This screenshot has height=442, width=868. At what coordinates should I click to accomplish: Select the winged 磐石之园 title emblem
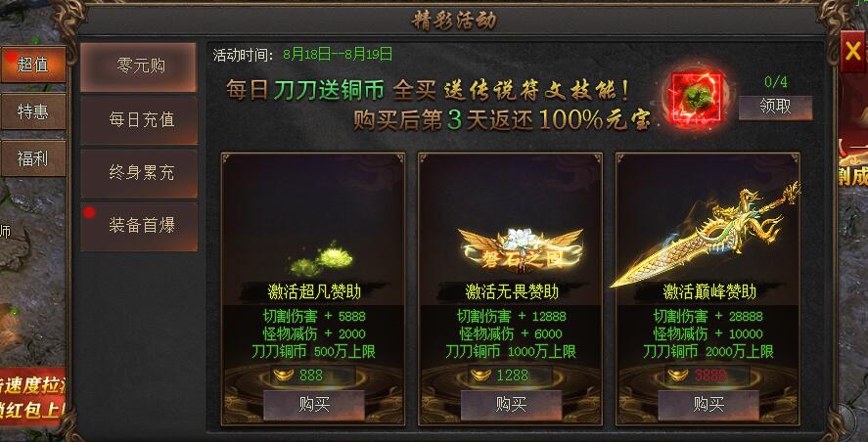tap(521, 250)
